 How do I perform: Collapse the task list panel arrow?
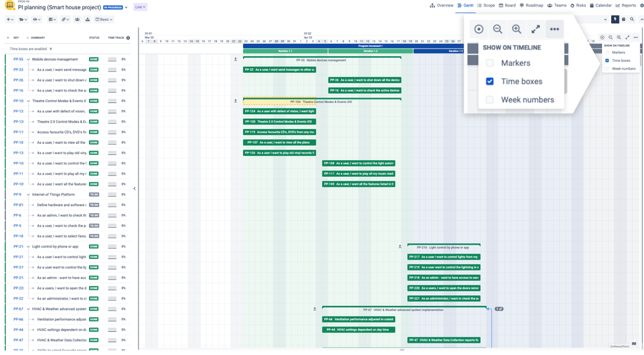pos(134,188)
